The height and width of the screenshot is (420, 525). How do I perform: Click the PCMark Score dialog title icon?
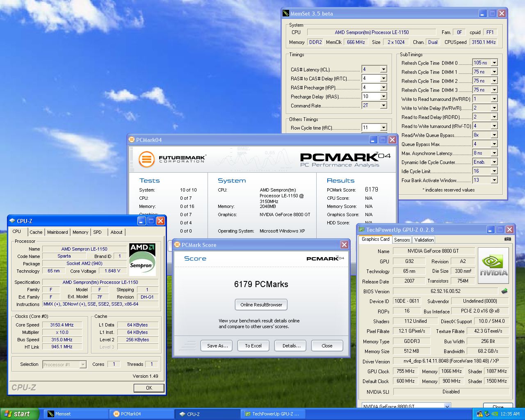pyautogui.click(x=177, y=244)
